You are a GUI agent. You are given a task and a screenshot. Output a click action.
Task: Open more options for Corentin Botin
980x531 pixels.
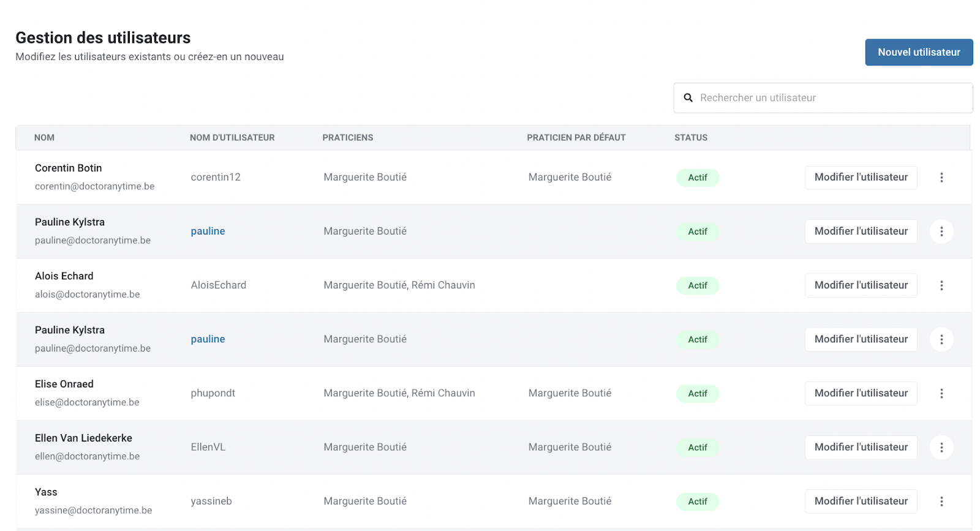(941, 178)
